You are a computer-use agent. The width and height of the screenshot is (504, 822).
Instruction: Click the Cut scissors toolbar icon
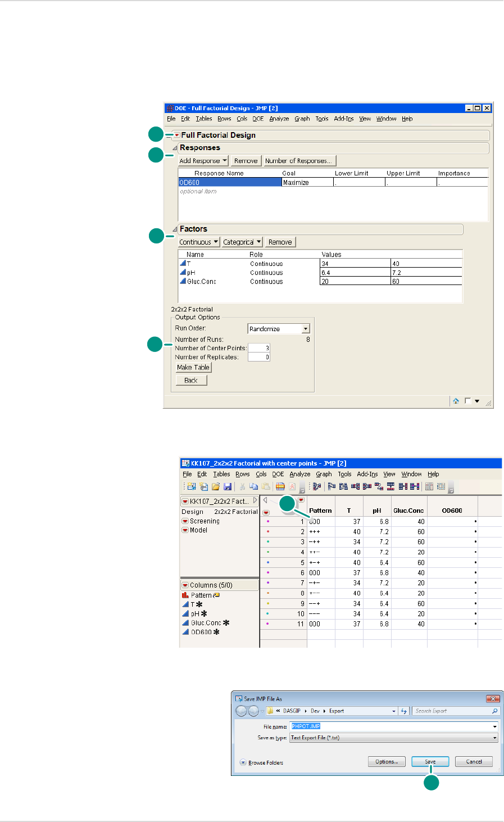click(x=242, y=486)
